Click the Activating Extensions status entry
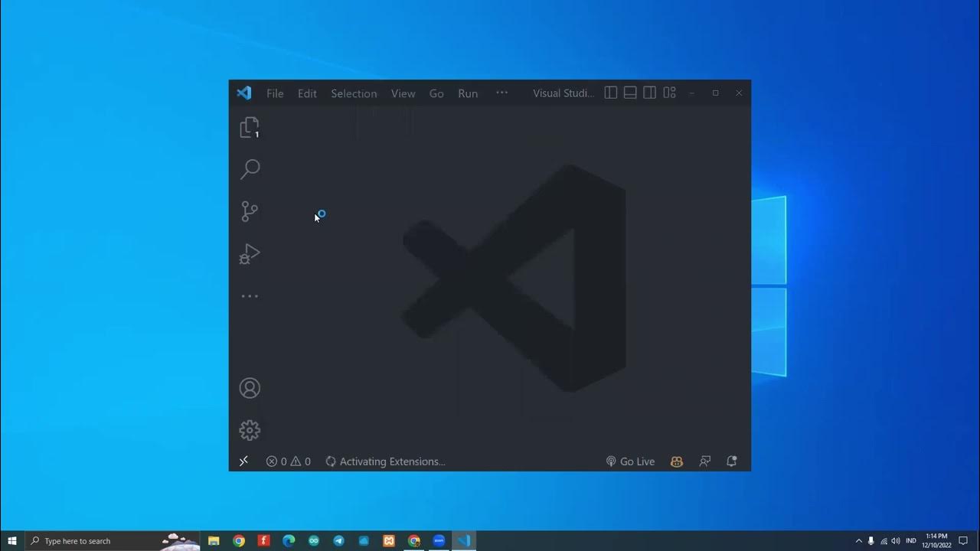 coord(385,461)
